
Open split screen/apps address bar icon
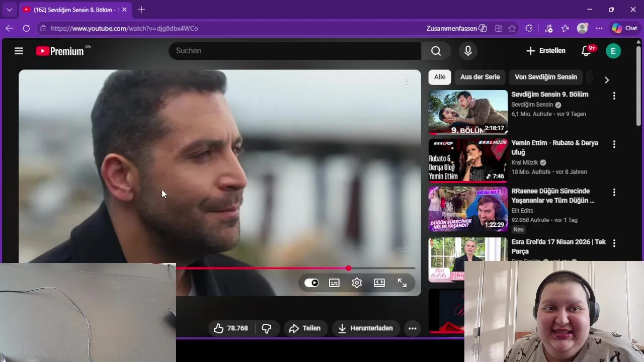[499, 29]
